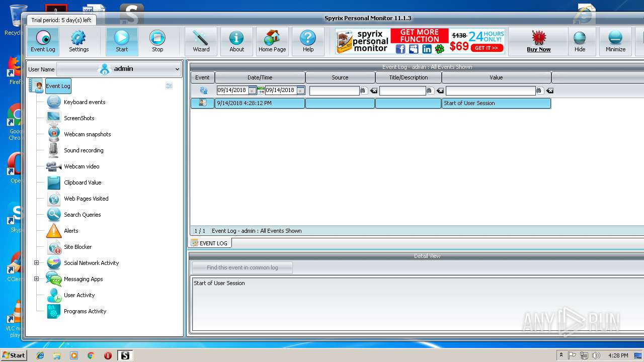Image resolution: width=644 pixels, height=362 pixels.
Task: Select Search Queries category
Action: 82,215
